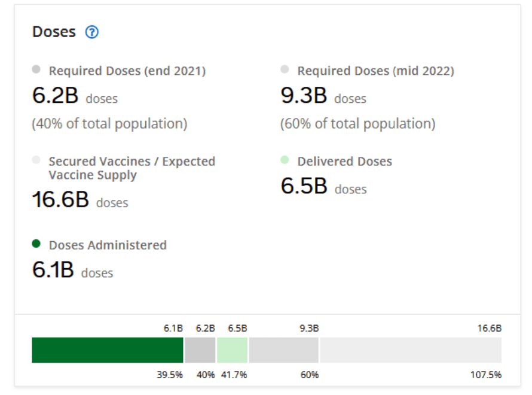Click the 107.5% label below the bar
Viewport: 532px width, 395px height.
(485, 375)
